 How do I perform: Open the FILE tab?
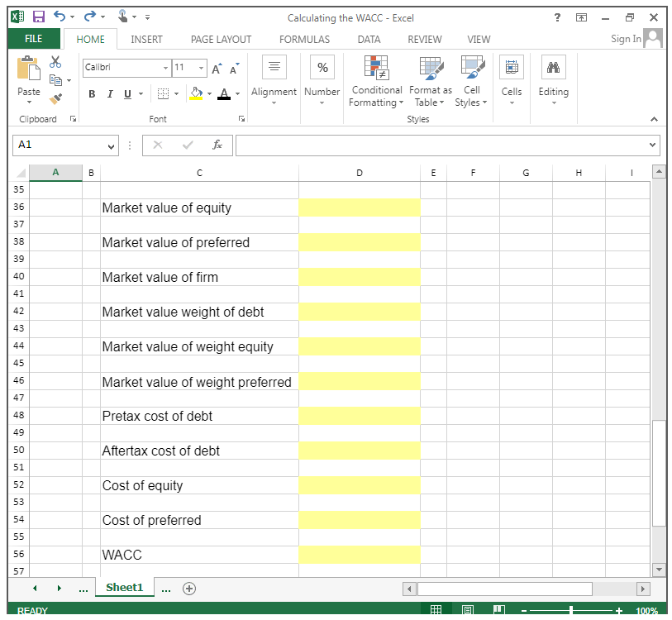[34, 39]
